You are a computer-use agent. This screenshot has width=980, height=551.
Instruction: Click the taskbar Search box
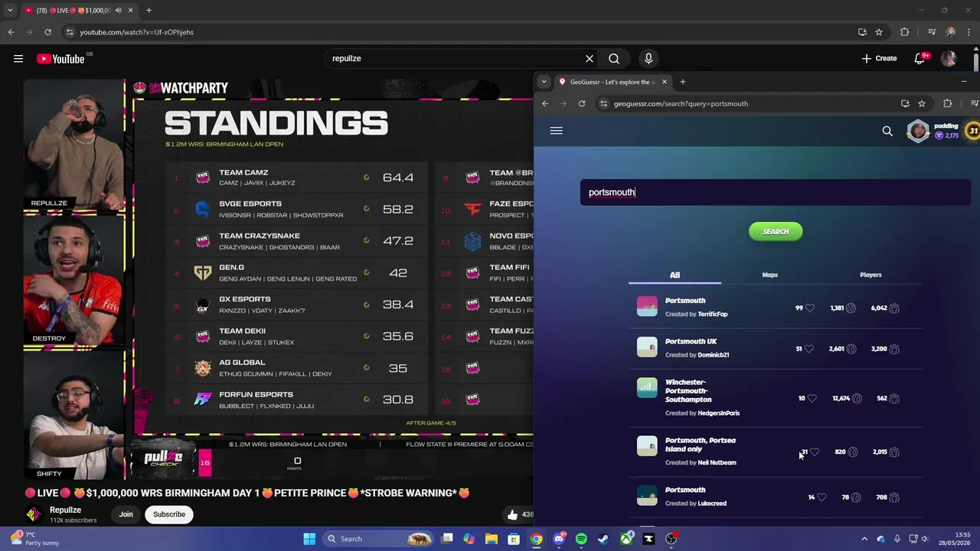click(378, 539)
